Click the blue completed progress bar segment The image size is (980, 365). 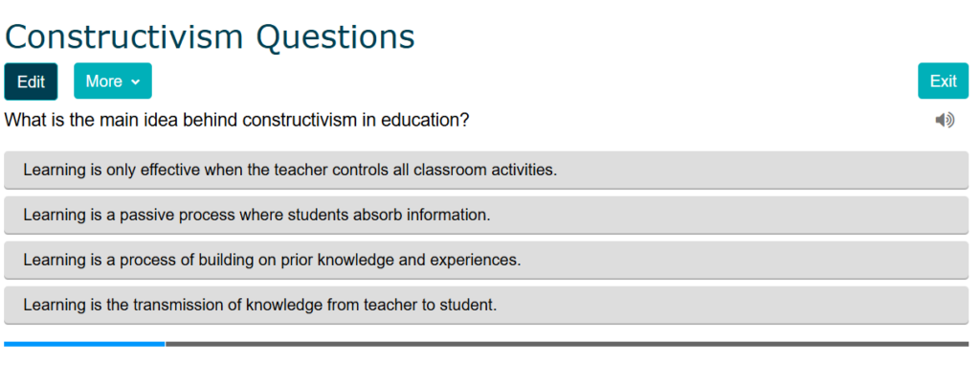84,344
